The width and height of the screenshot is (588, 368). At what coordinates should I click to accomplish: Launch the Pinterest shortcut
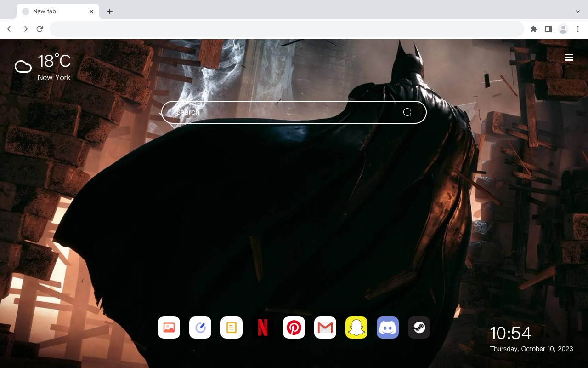(x=294, y=328)
